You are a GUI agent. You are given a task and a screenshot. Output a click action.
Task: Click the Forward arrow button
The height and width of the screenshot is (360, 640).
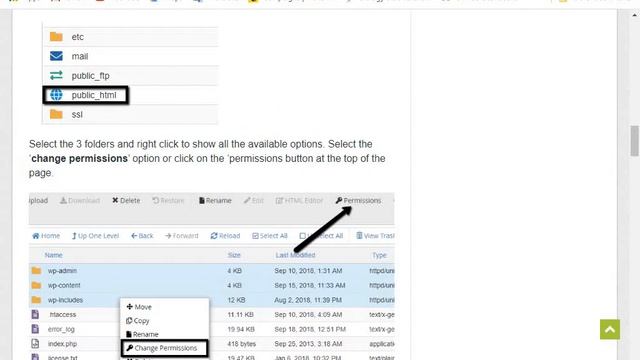click(182, 236)
